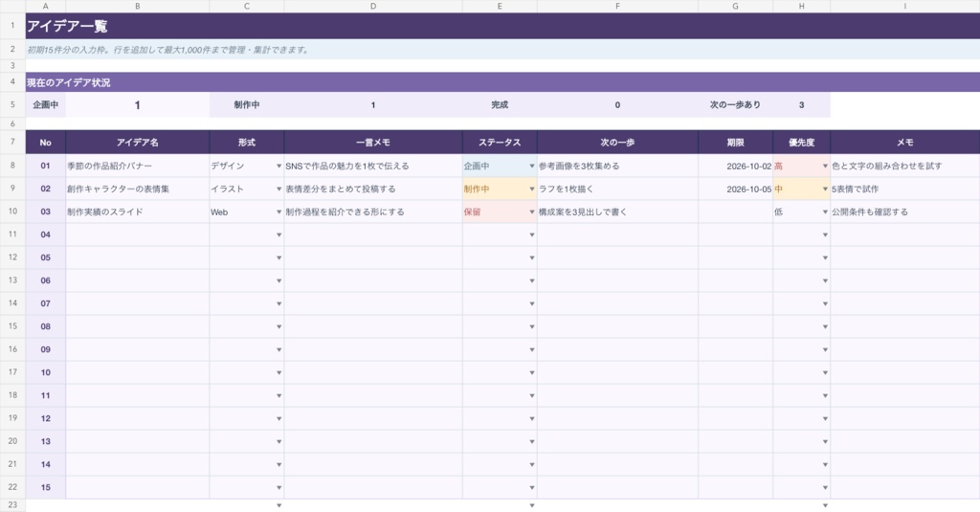The height and width of the screenshot is (512, 980).
Task: Open the ステータス dropdown showing 企画中
Action: coord(532,167)
